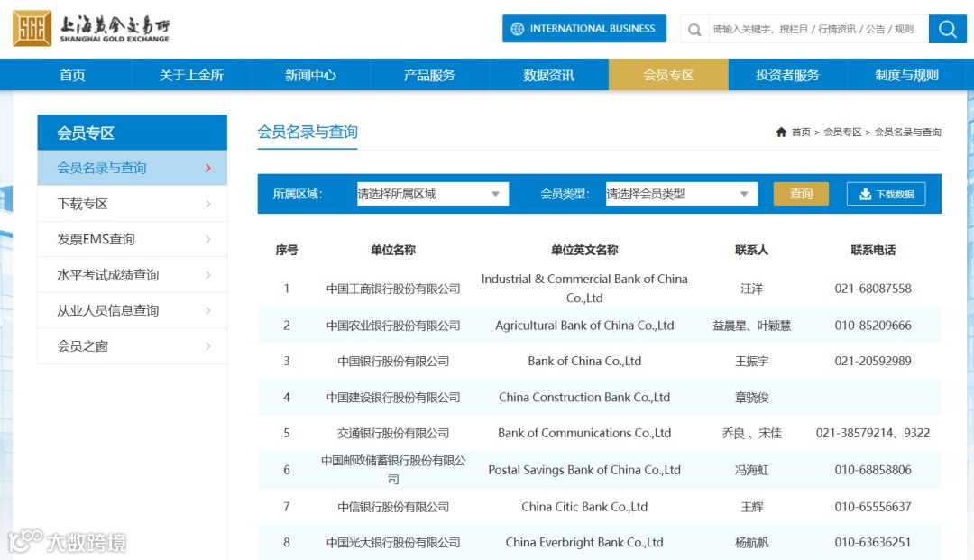This screenshot has height=560, width=974.
Task: Select 会员名录与查询 in the sidebar
Action: [x=133, y=168]
